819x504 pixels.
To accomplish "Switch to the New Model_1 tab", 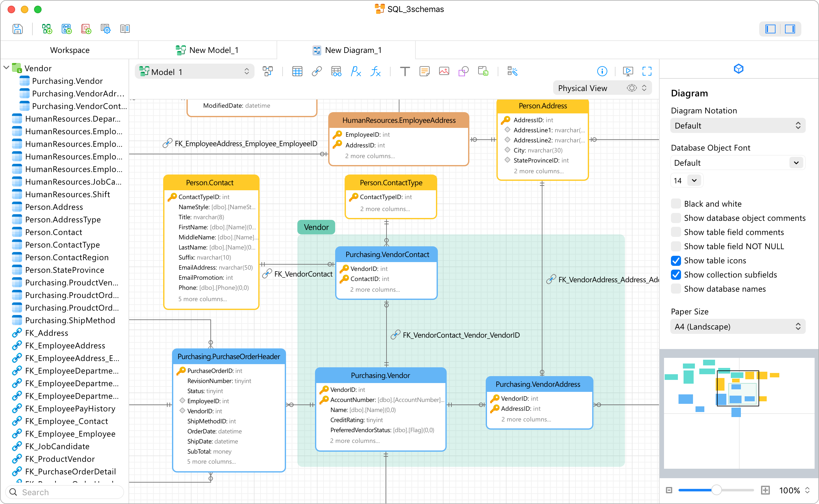I will pyautogui.click(x=207, y=50).
